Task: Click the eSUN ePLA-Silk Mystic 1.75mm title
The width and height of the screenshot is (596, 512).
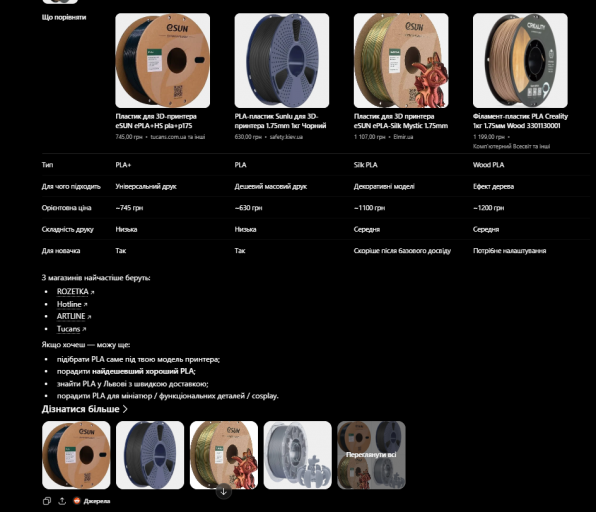Action: coord(401,121)
